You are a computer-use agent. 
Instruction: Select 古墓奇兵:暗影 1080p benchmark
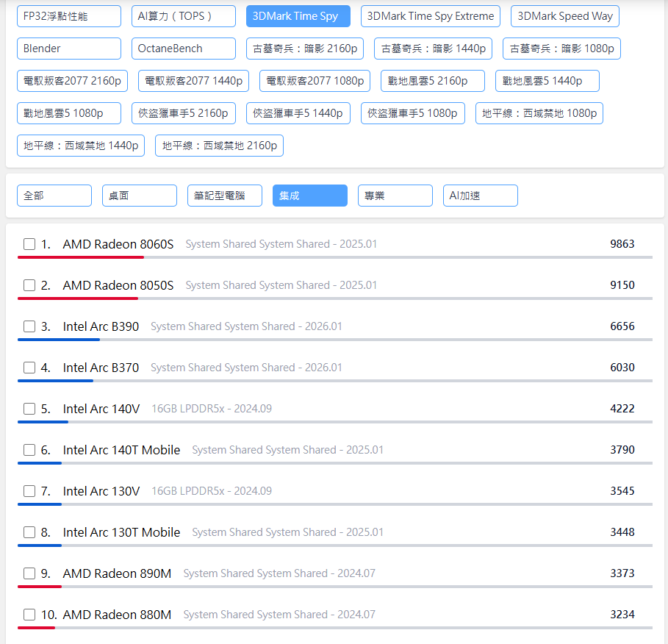(562, 49)
